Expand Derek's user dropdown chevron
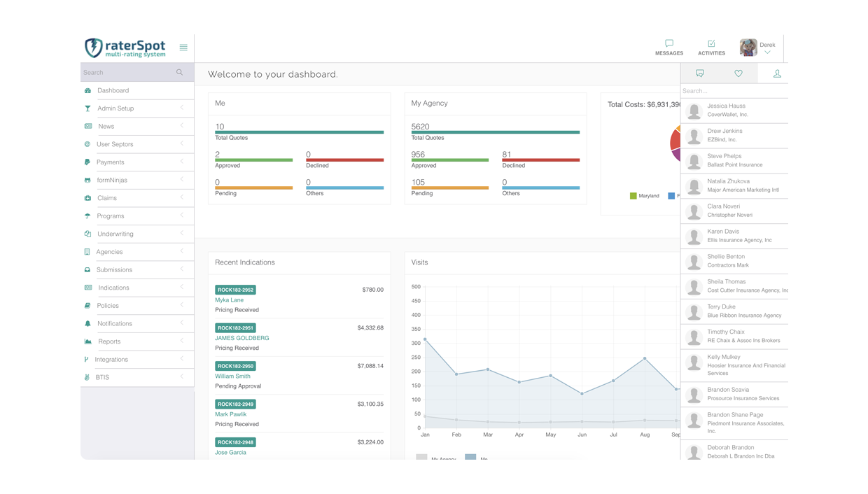Viewport: 868px width, 494px height. [767, 53]
